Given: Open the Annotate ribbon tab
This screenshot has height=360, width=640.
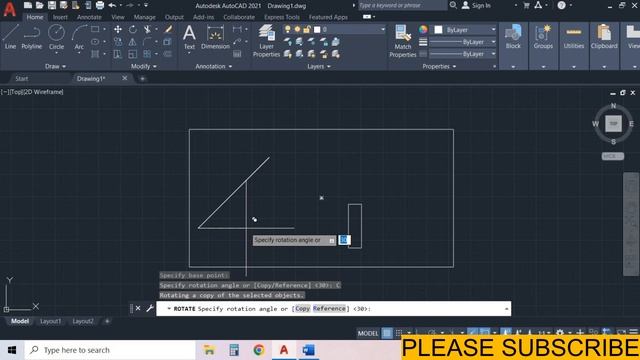Looking at the screenshot, I should tap(89, 17).
